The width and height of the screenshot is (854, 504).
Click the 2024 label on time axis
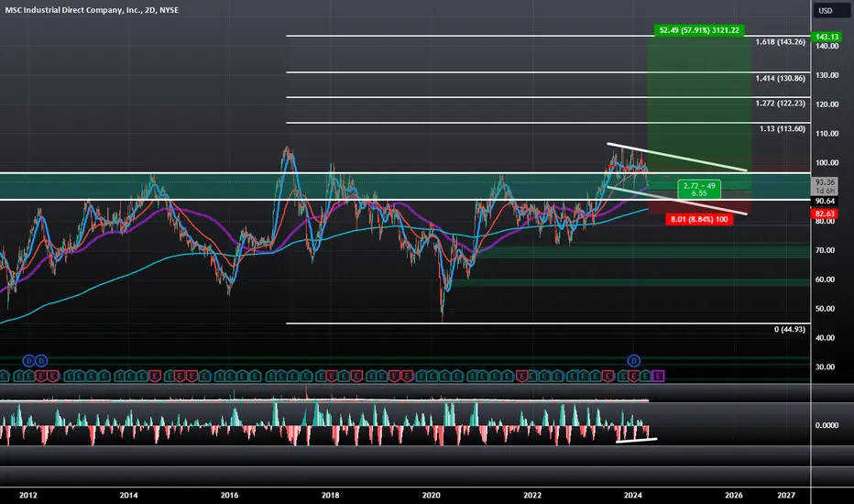tap(633, 495)
